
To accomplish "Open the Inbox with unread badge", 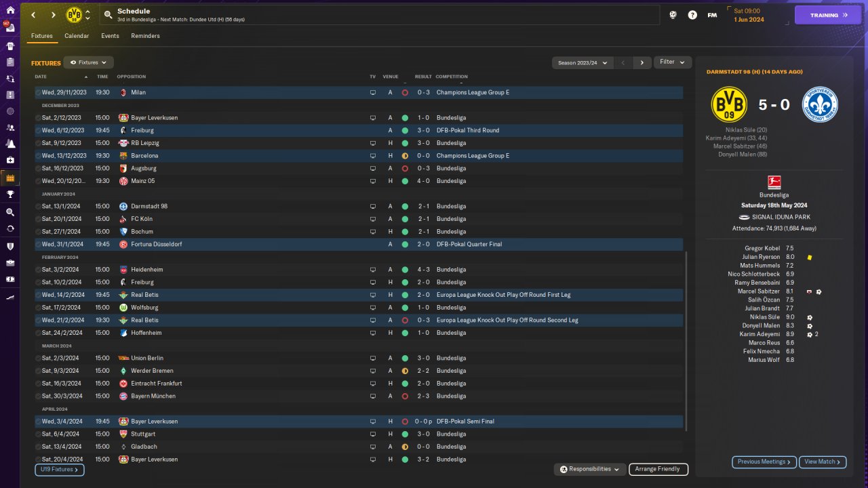I will coord(10,29).
